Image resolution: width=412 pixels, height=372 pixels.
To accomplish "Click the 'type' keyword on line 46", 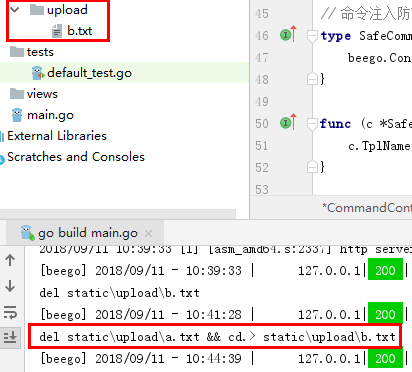I will (x=336, y=36).
